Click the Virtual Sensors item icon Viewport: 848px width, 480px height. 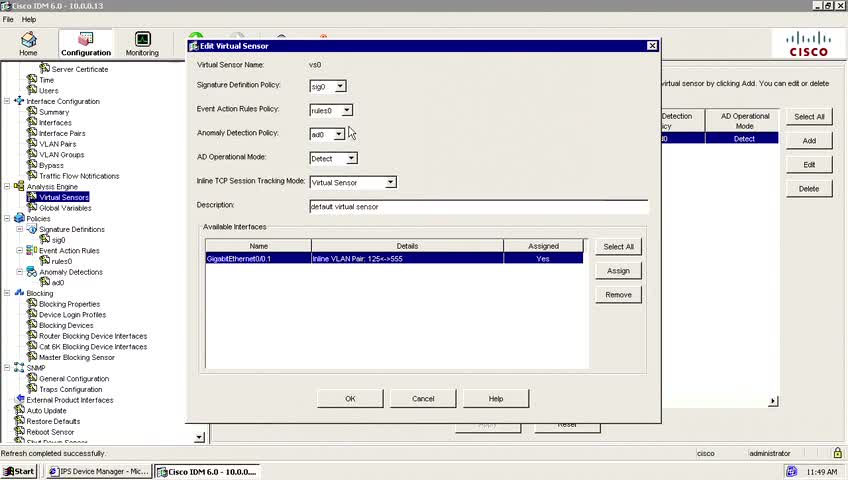(32, 197)
